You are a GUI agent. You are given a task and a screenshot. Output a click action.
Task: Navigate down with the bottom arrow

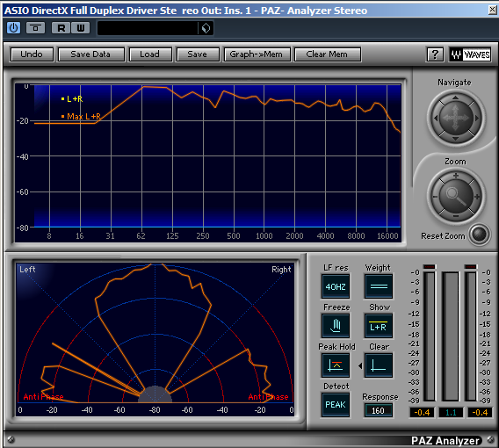pos(455,139)
